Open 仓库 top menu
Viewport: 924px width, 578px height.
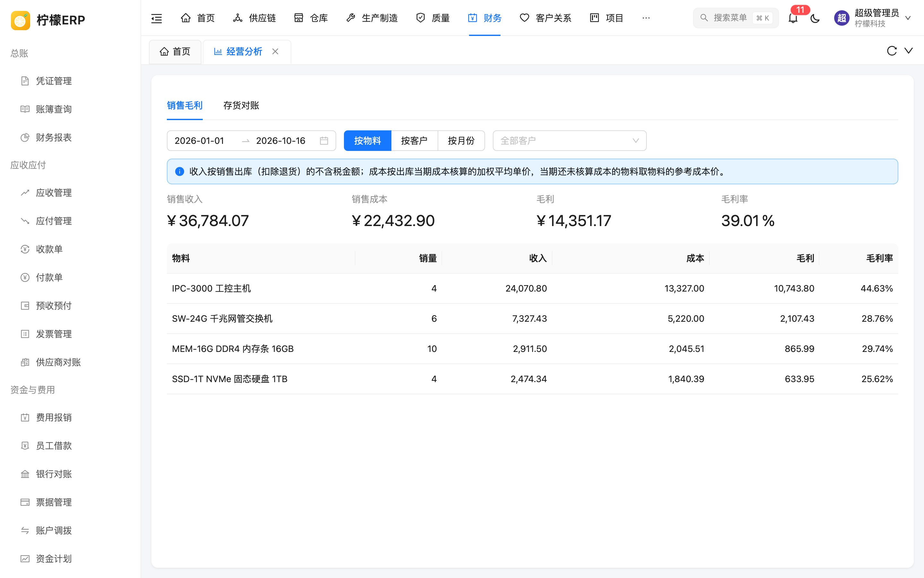click(x=311, y=18)
